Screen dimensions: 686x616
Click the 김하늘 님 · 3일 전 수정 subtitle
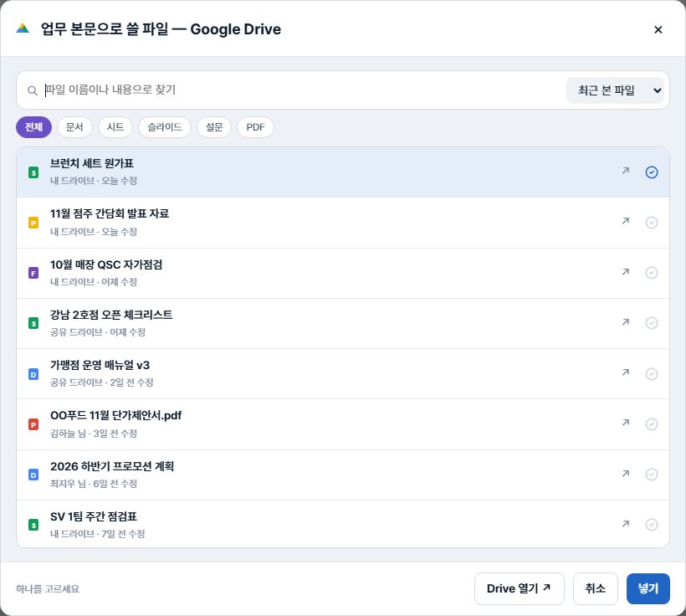tap(94, 434)
